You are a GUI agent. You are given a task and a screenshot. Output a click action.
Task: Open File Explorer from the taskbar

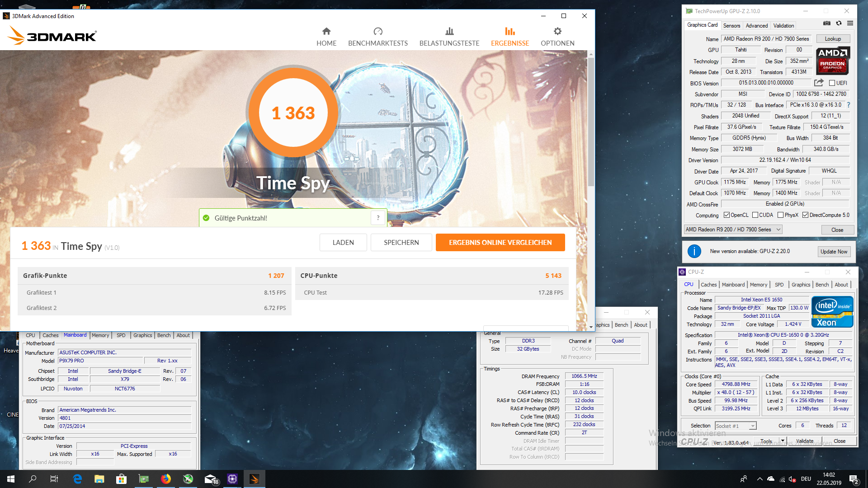(x=99, y=479)
